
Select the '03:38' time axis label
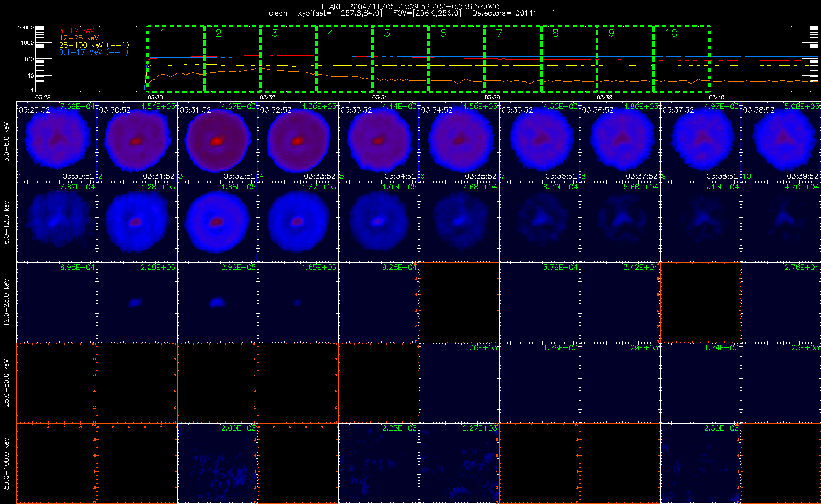point(604,98)
